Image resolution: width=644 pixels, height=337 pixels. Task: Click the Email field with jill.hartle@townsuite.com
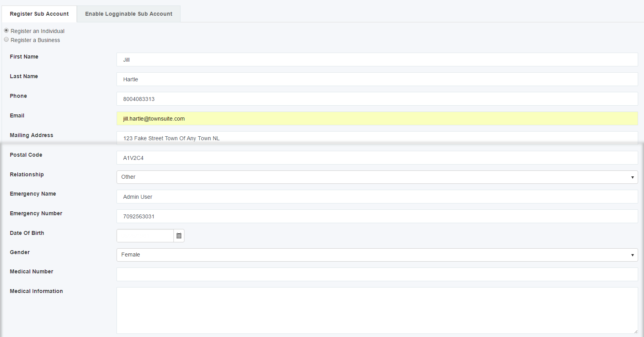(377, 119)
